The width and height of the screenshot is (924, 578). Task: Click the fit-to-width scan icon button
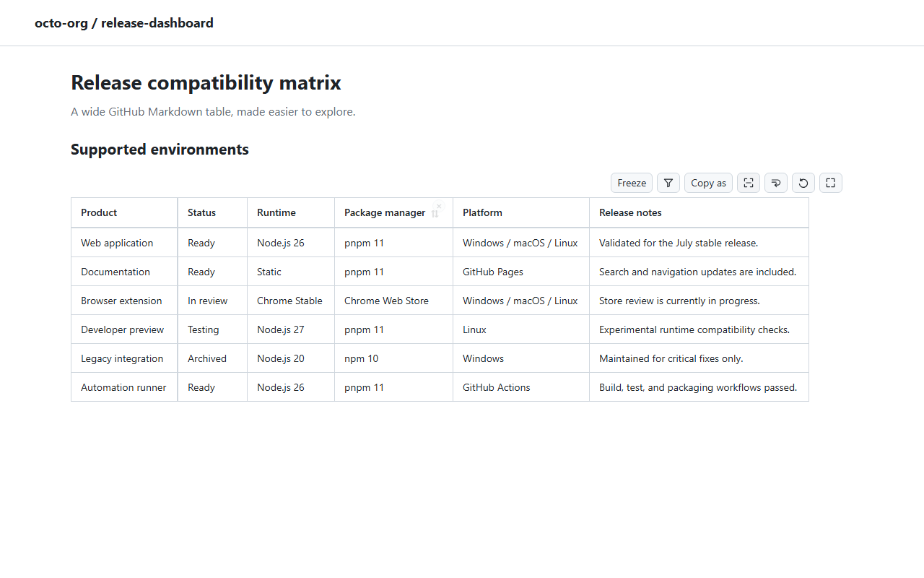[749, 183]
